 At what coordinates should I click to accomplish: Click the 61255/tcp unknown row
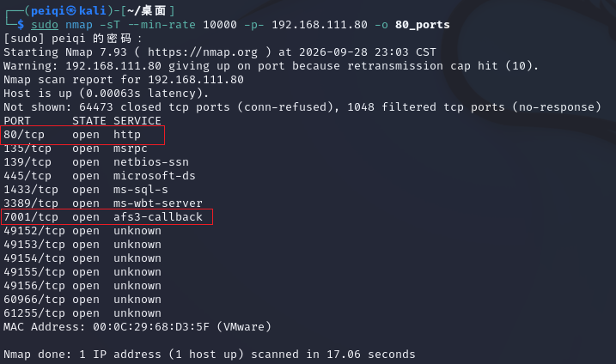[82, 313]
